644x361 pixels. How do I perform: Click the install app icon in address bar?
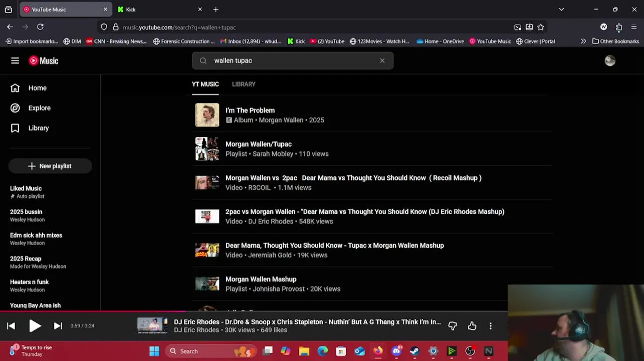click(529, 27)
